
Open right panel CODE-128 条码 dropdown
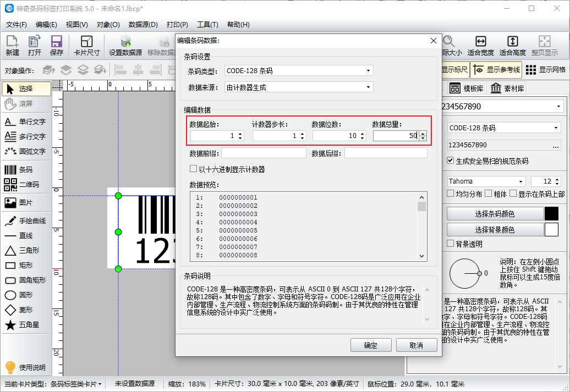(504, 128)
